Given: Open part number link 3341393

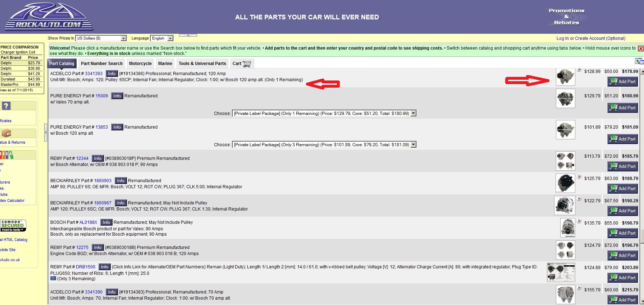Looking at the screenshot, I should point(93,74).
